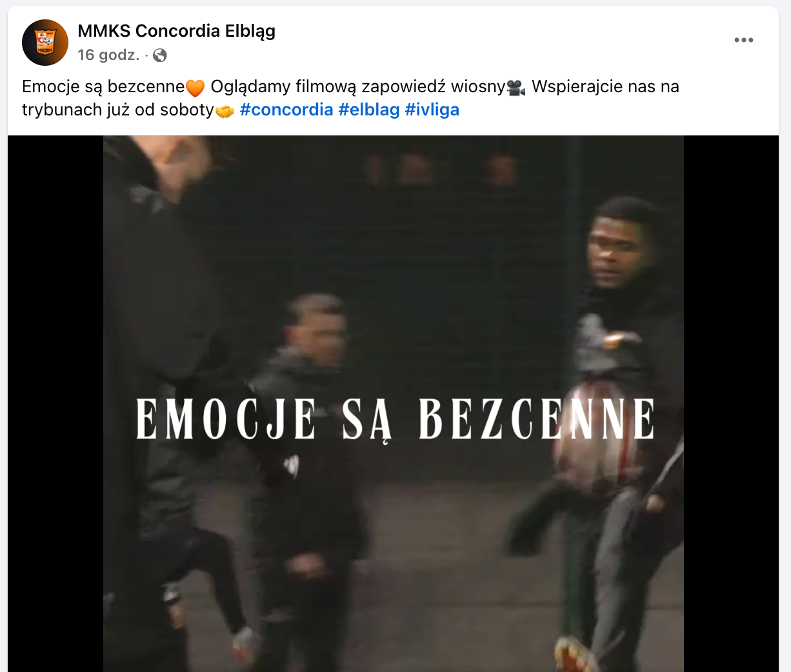Click the word "BEZCENNE" in video overlay

[537, 419]
